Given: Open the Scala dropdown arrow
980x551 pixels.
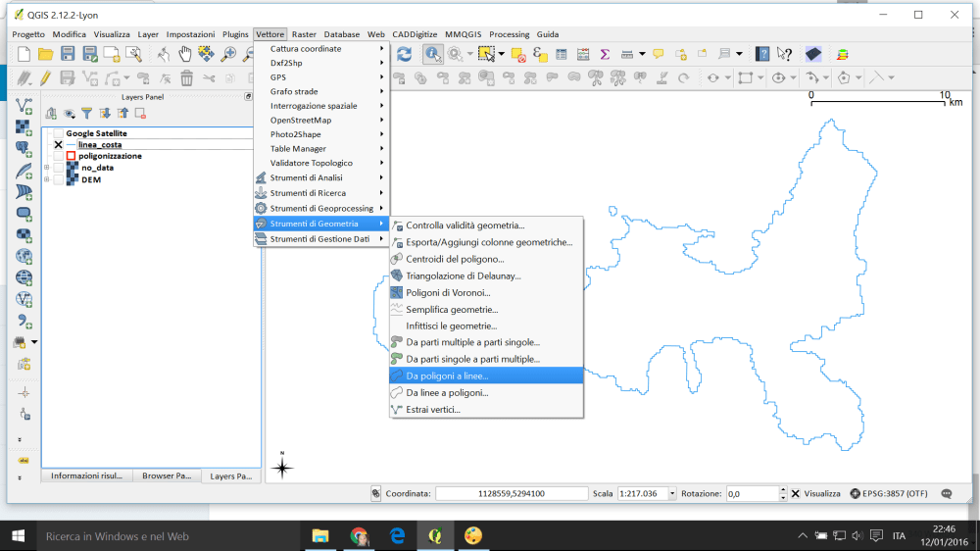Looking at the screenshot, I should pyautogui.click(x=677, y=494).
